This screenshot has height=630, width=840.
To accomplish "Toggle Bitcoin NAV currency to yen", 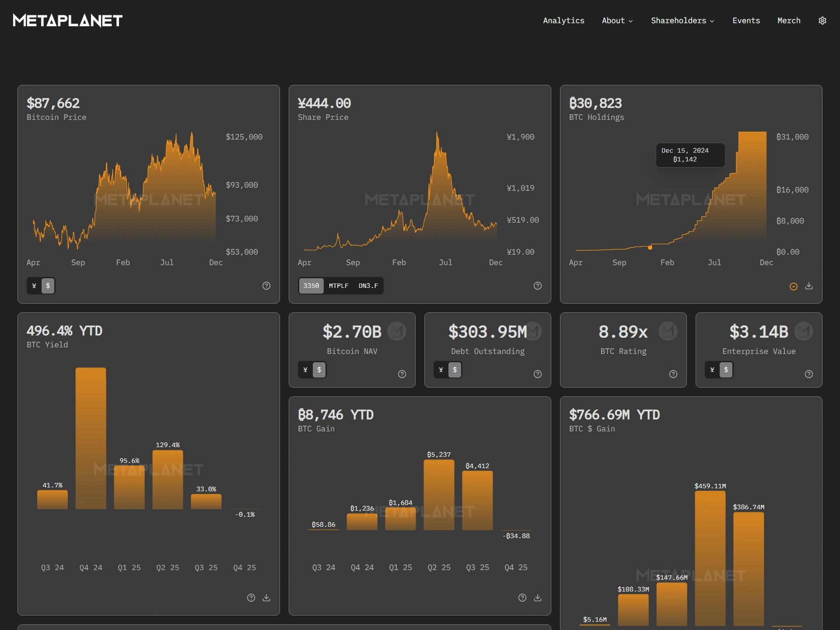I will coord(305,370).
